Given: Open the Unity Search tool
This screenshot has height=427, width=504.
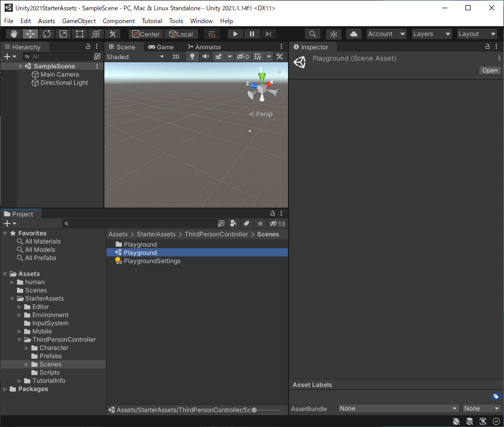Looking at the screenshot, I should point(312,34).
